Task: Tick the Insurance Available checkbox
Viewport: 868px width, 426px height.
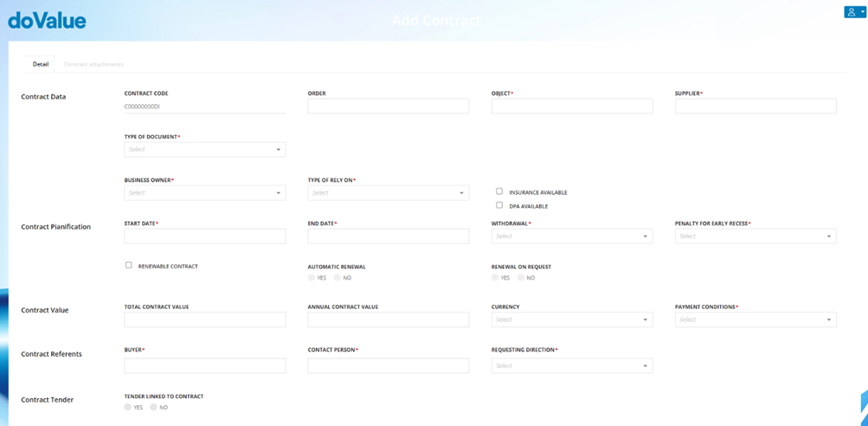Action: [499, 191]
